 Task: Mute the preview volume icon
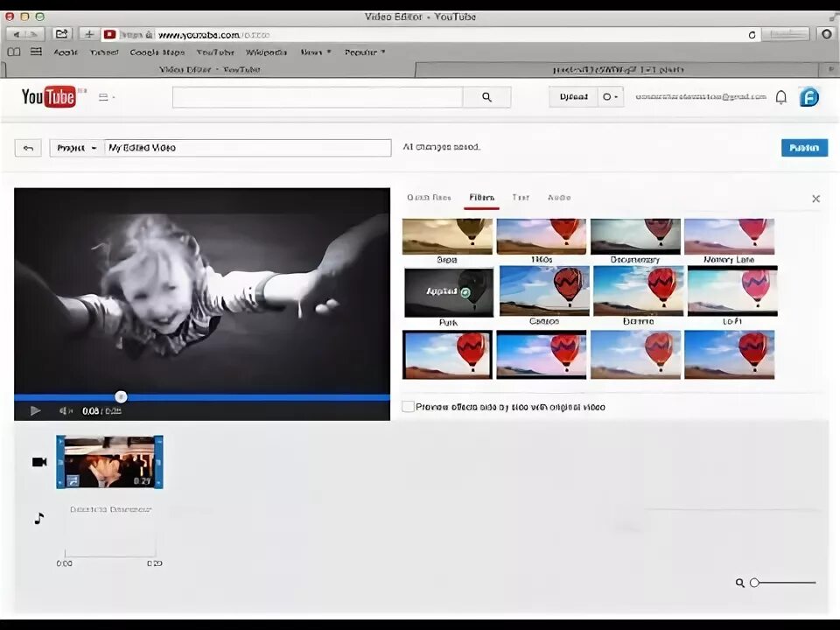point(65,411)
